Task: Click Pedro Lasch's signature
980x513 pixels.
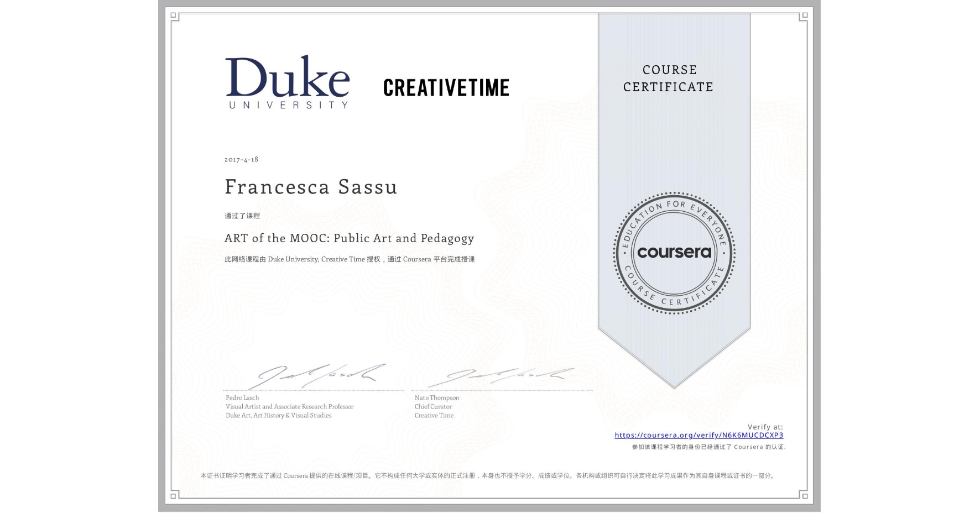Action: coord(317,376)
